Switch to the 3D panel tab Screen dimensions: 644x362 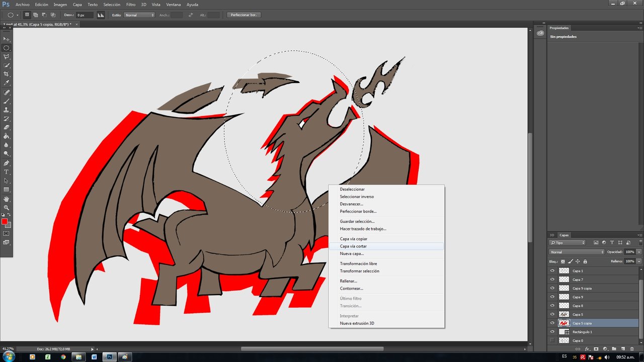tap(552, 235)
